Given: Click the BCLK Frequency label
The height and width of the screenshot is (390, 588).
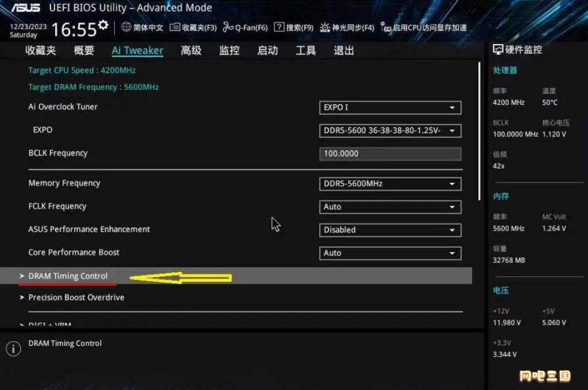Looking at the screenshot, I should [58, 153].
